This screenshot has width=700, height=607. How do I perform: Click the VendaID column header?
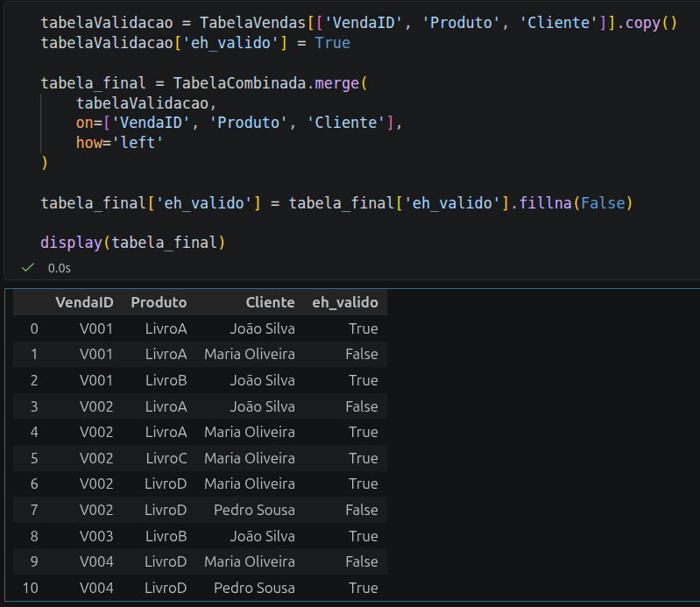pos(84,302)
